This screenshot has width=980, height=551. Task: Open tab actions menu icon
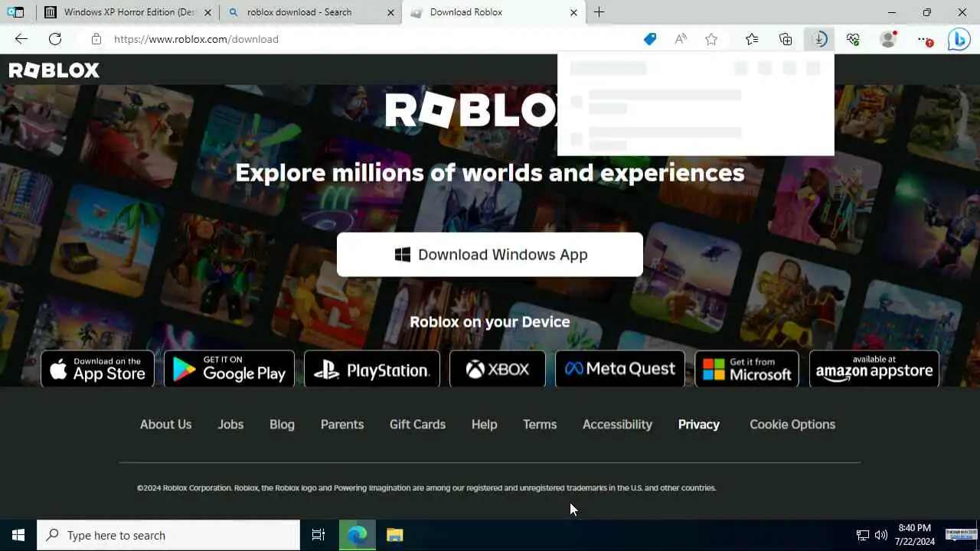15,12
